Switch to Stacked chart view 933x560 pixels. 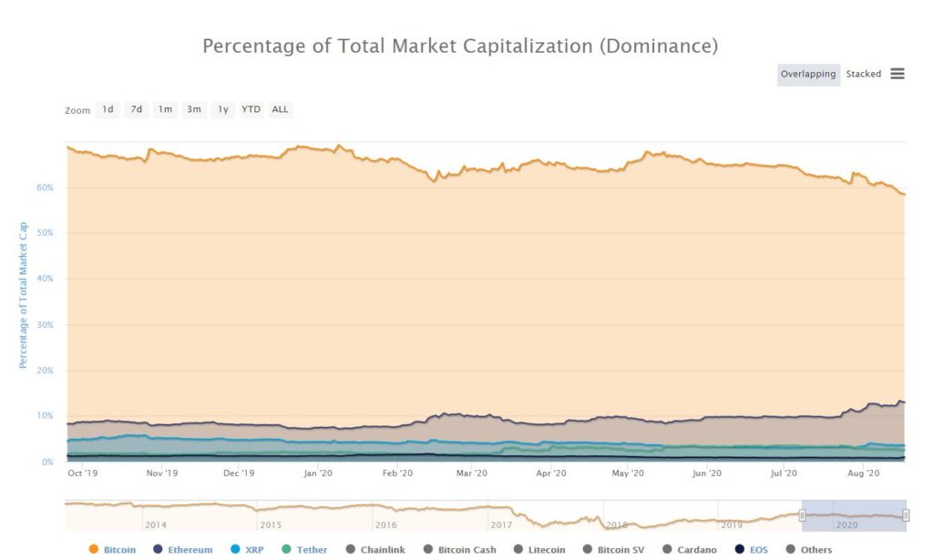pos(864,75)
